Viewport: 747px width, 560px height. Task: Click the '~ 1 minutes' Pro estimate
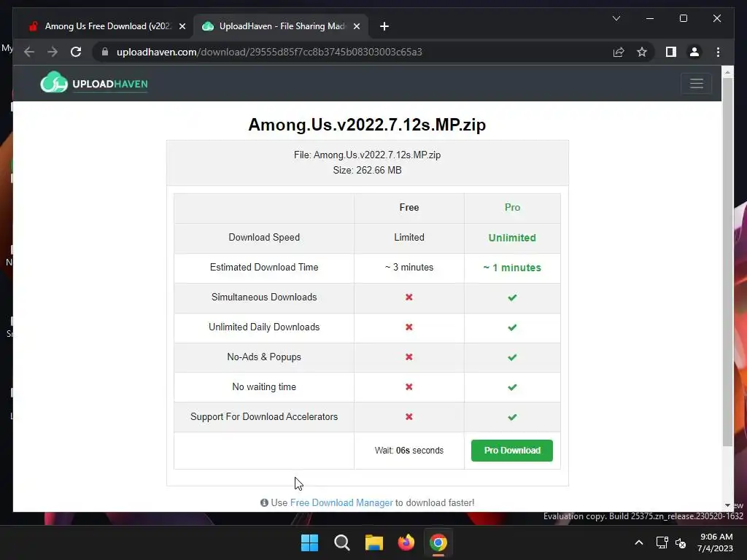[512, 268]
